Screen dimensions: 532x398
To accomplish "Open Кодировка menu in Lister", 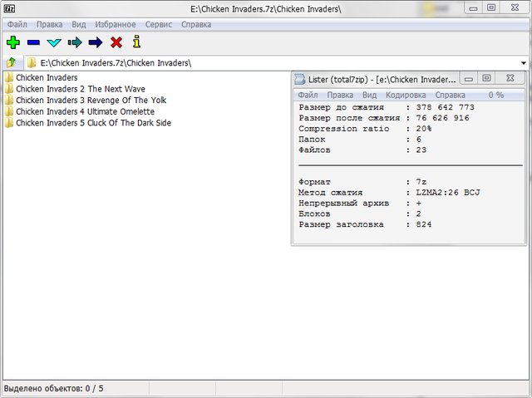I will 406,95.
